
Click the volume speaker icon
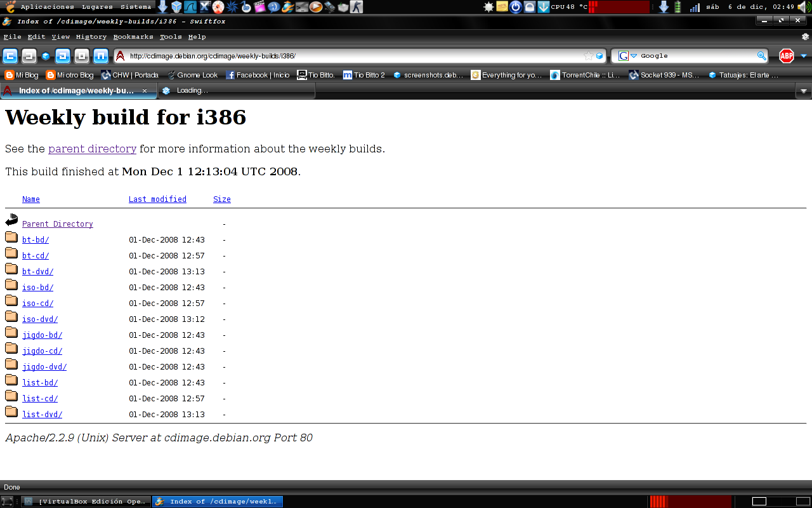coord(804,7)
